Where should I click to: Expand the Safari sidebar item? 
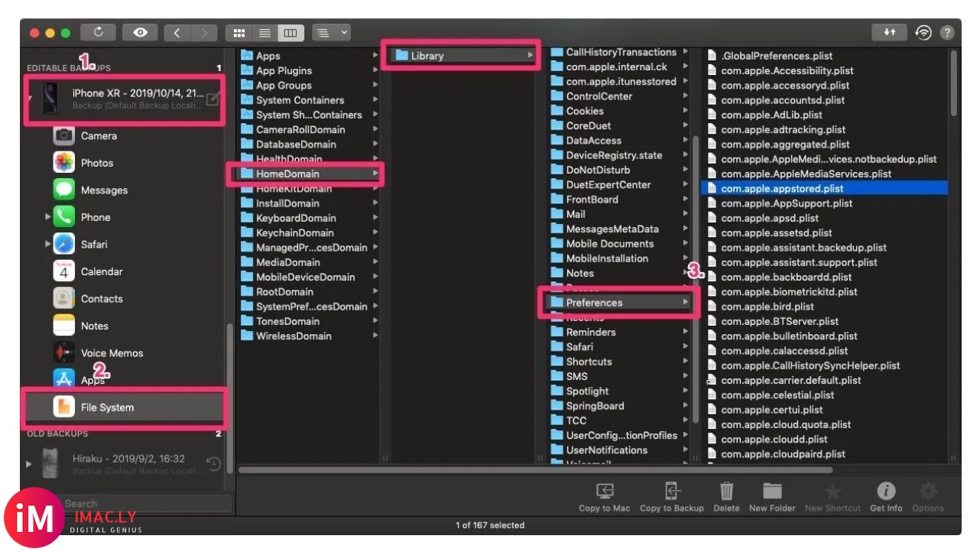[x=48, y=245]
